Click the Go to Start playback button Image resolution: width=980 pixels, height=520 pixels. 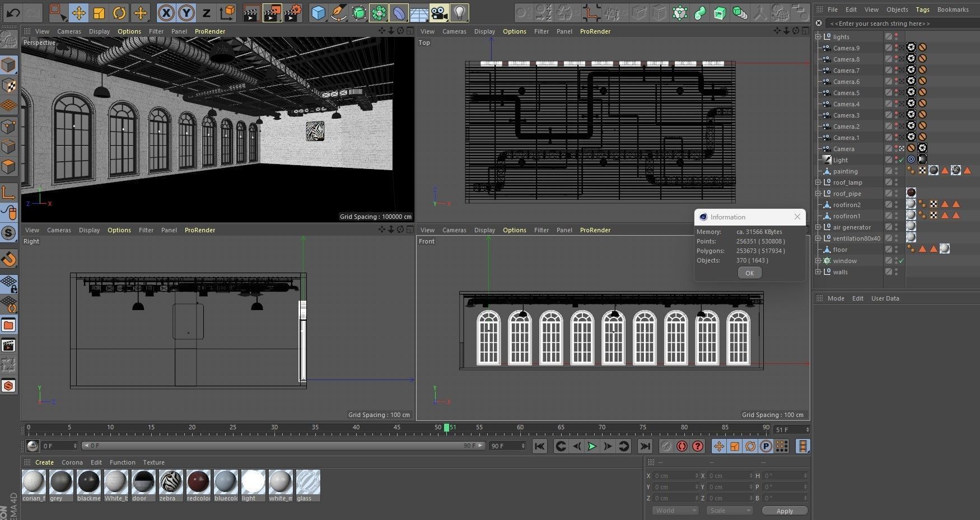tap(539, 446)
